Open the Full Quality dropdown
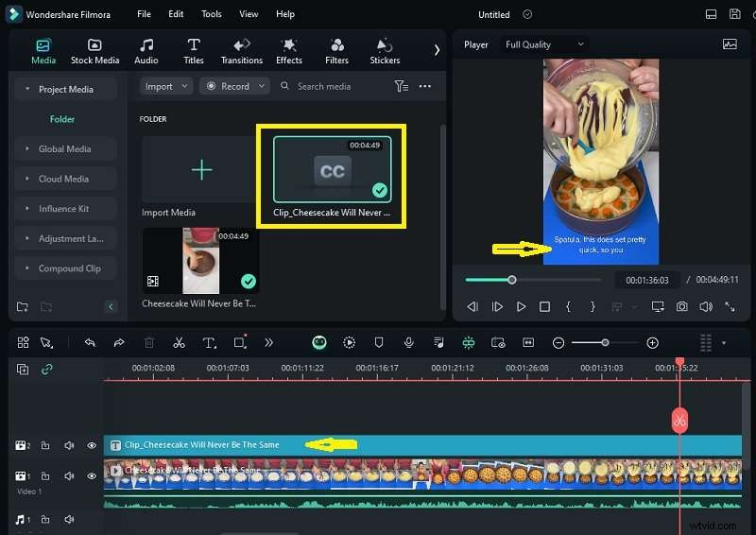The height and width of the screenshot is (535, 756). pyautogui.click(x=544, y=44)
